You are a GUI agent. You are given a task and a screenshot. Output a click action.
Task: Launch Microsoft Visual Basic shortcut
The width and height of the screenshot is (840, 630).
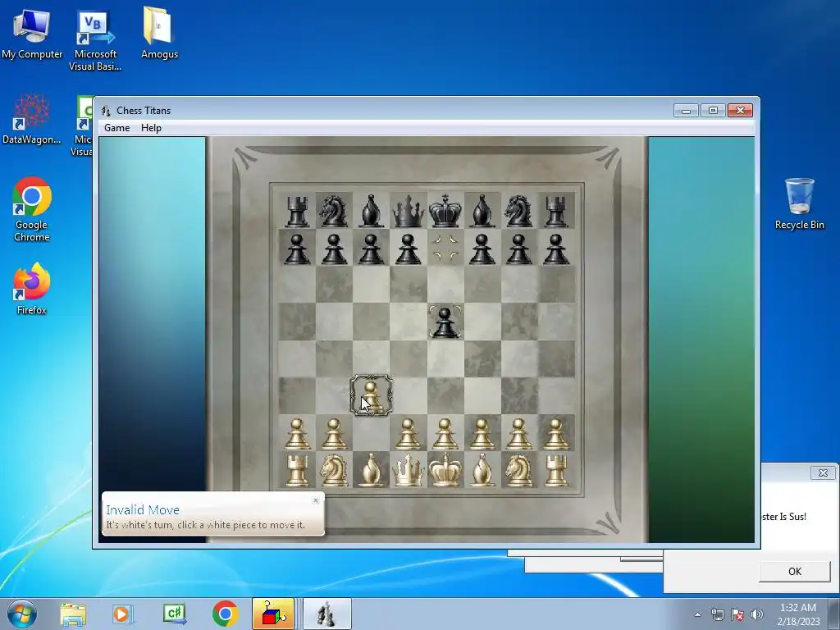95,40
